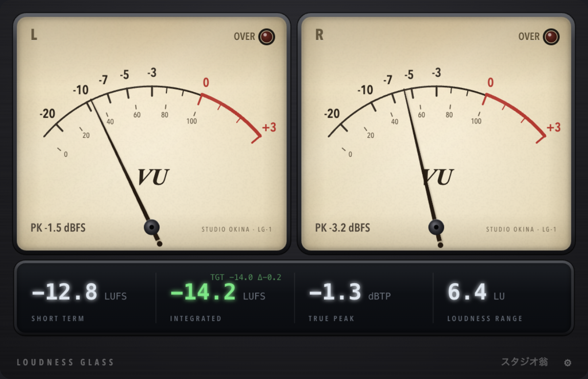Click the left meter red 0 mark

click(206, 82)
